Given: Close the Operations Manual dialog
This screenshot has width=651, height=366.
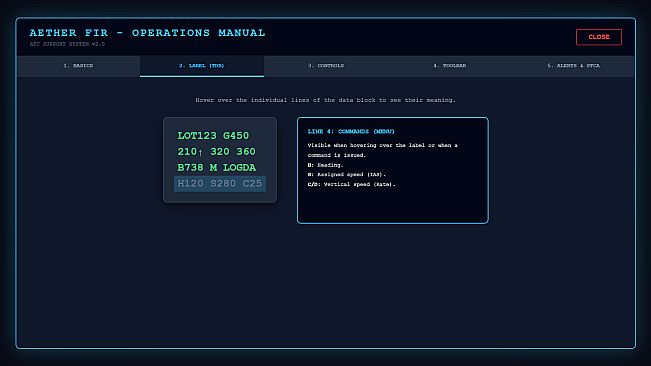Looking at the screenshot, I should (599, 37).
